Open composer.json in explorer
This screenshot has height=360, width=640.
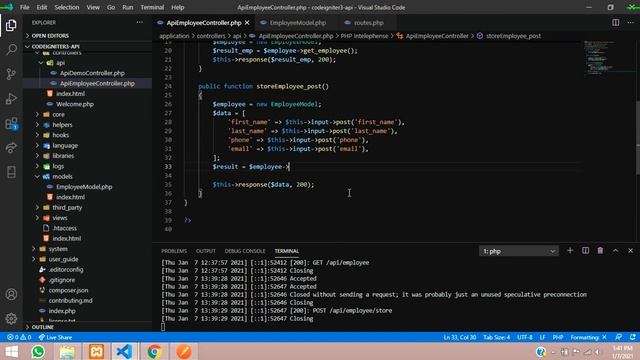pyautogui.click(x=68, y=291)
